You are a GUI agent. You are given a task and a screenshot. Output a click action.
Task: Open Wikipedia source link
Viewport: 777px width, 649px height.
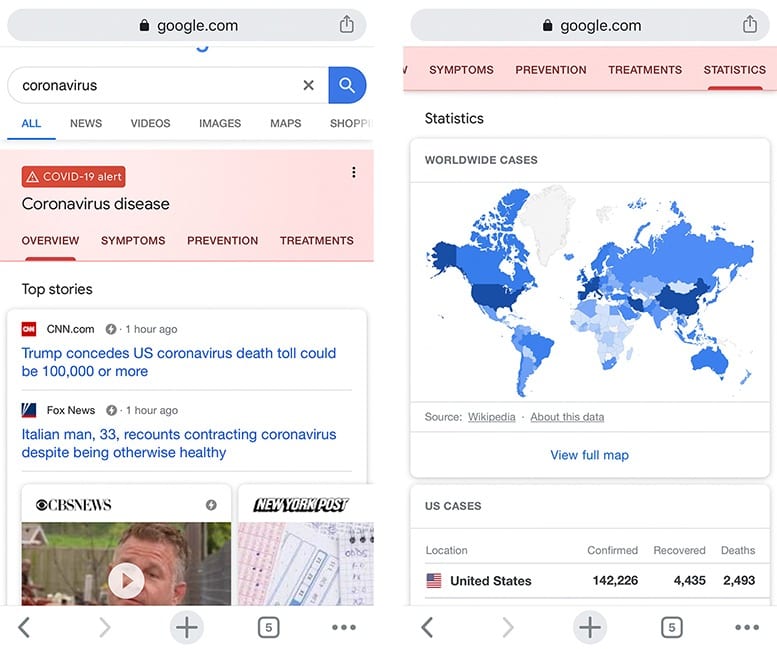click(x=492, y=417)
